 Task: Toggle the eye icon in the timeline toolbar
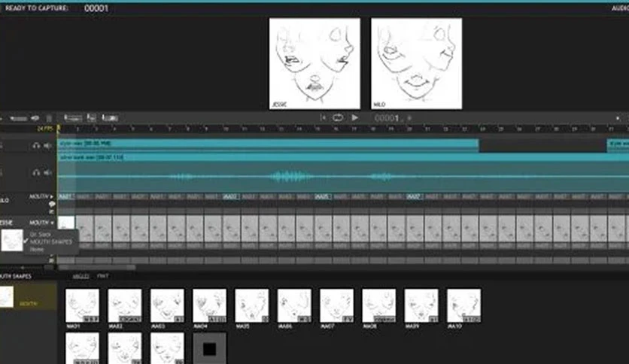pos(35,118)
